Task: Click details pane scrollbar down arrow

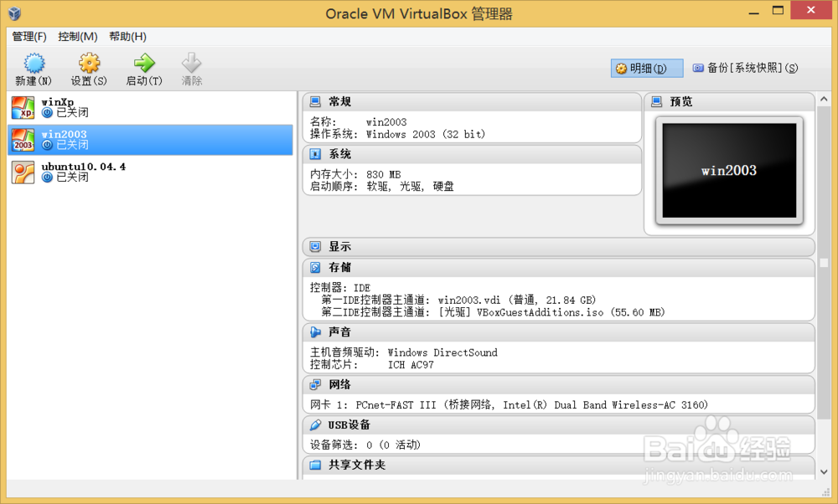Action: 824,472
